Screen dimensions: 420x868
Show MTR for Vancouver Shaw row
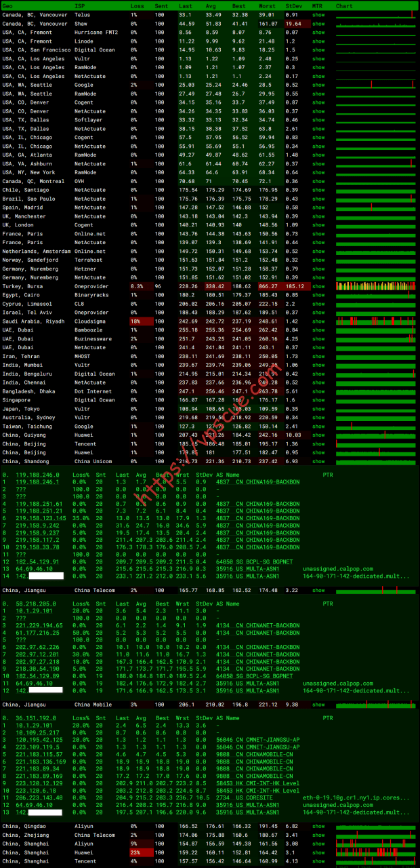(x=318, y=23)
